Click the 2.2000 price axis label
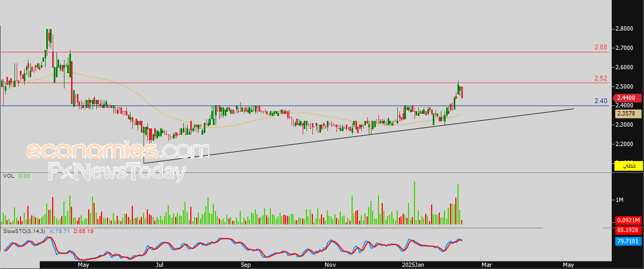The width and height of the screenshot is (644, 269). [624, 144]
